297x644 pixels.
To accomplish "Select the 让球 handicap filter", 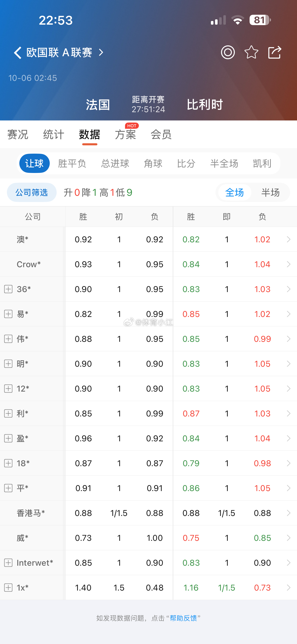I will (35, 164).
